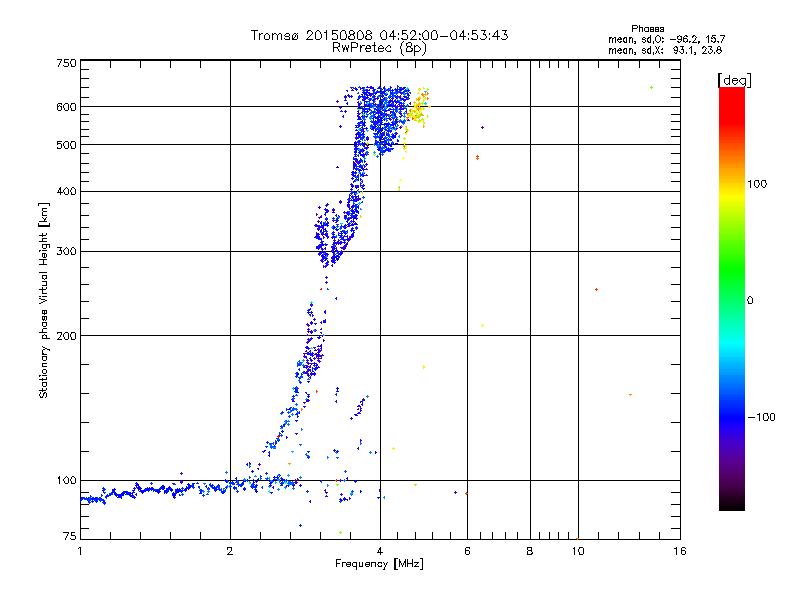Click the '200' y-axis tick label

pyautogui.click(x=66, y=336)
